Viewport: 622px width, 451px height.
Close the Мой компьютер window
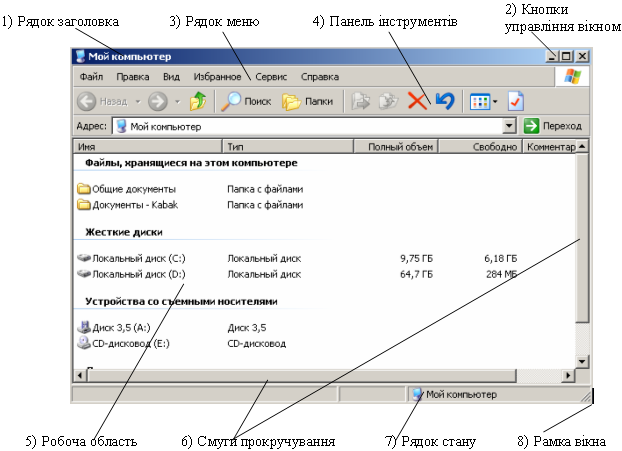[582, 56]
